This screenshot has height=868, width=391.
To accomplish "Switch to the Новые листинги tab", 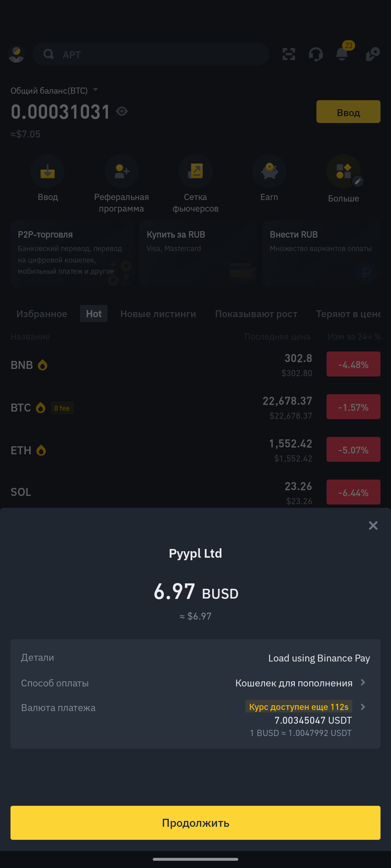I will click(x=158, y=314).
